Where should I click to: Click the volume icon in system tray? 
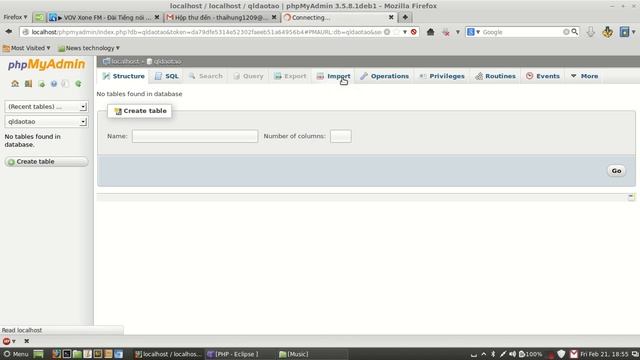click(x=513, y=354)
